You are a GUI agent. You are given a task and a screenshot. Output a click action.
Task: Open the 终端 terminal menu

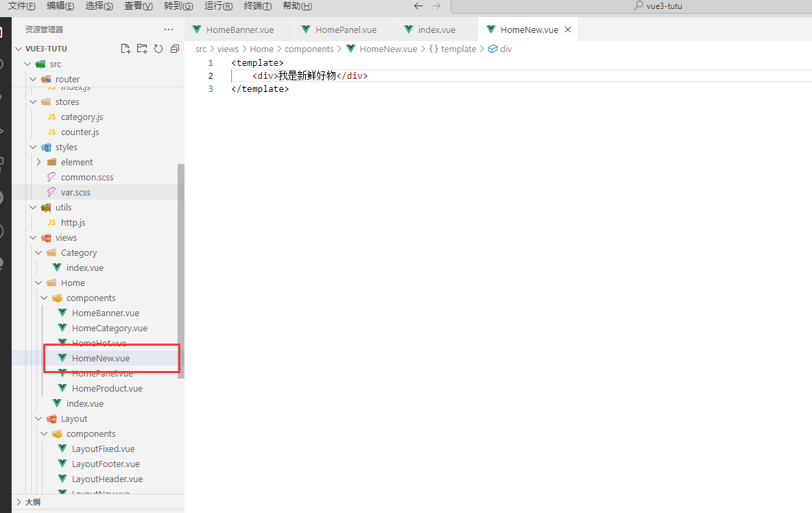click(x=257, y=6)
